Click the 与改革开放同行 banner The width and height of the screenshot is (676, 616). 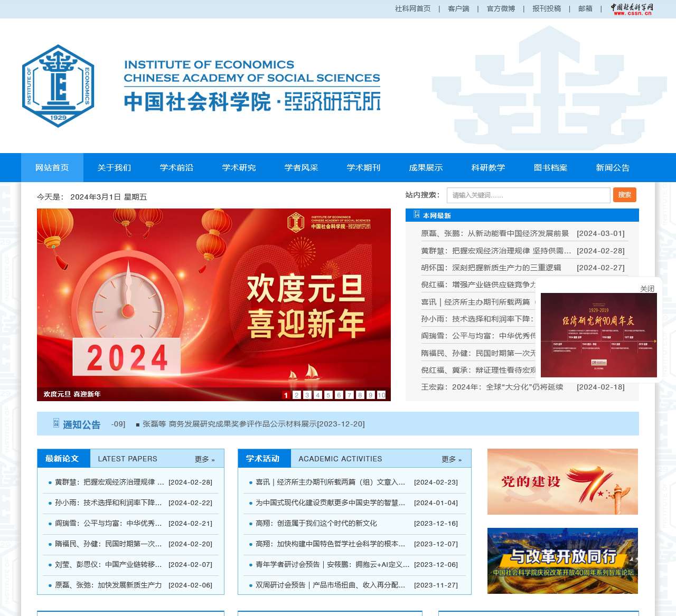point(562,561)
